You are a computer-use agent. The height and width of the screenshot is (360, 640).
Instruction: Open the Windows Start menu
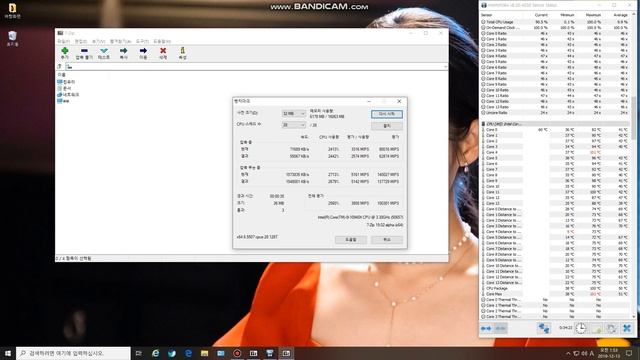pos(8,353)
